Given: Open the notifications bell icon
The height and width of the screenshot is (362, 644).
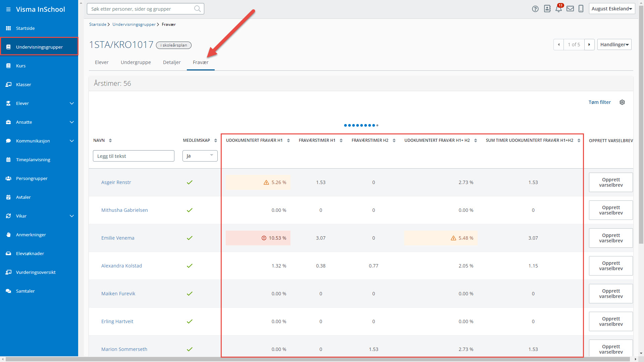Looking at the screenshot, I should 558,9.
